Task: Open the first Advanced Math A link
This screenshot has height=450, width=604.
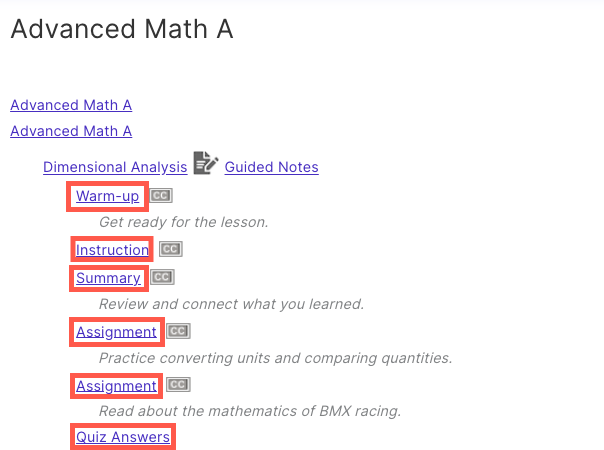Action: click(71, 105)
